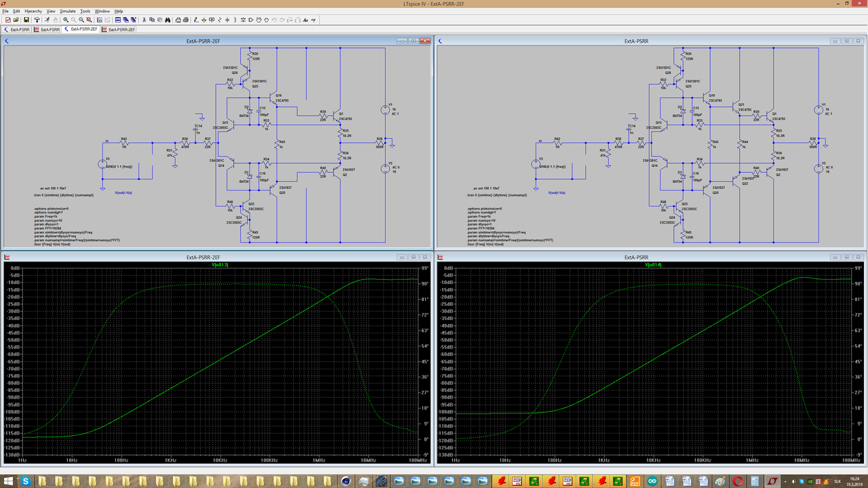
Task: Place a Ground symbol tool
Action: 203,20
